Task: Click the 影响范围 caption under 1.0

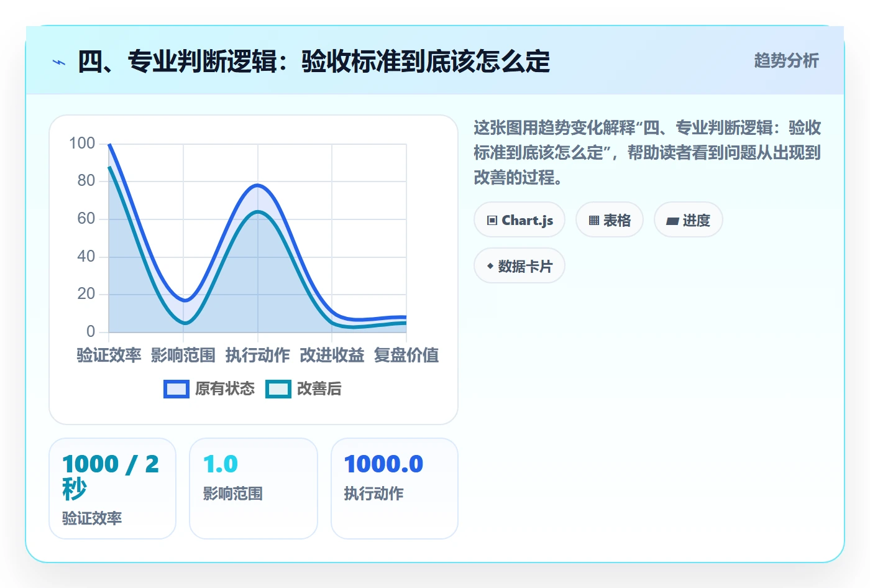Action: pos(233,494)
